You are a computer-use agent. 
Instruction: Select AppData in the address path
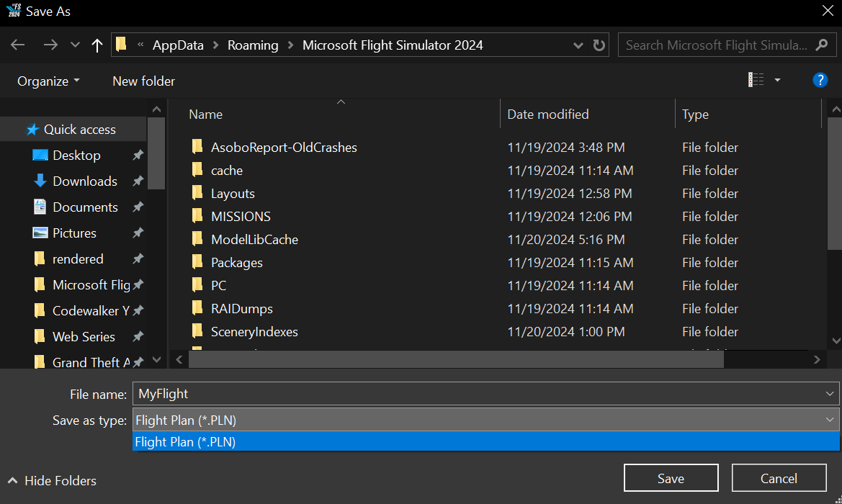[x=178, y=45]
